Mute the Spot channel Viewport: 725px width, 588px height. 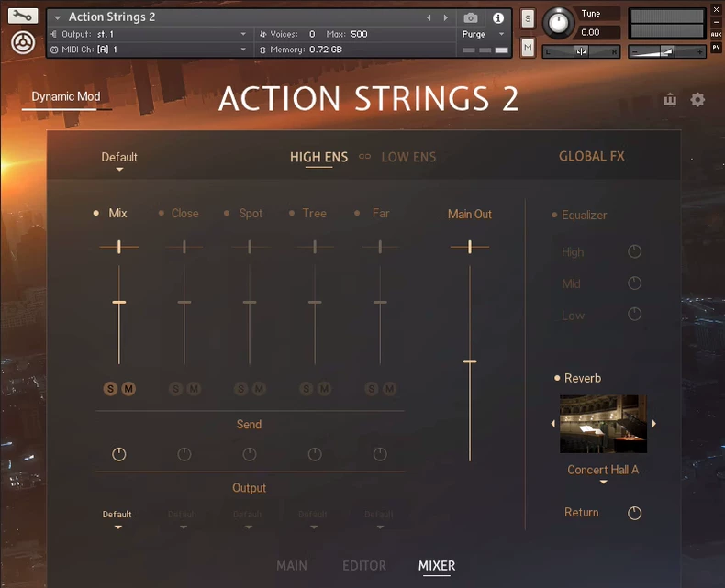point(259,389)
